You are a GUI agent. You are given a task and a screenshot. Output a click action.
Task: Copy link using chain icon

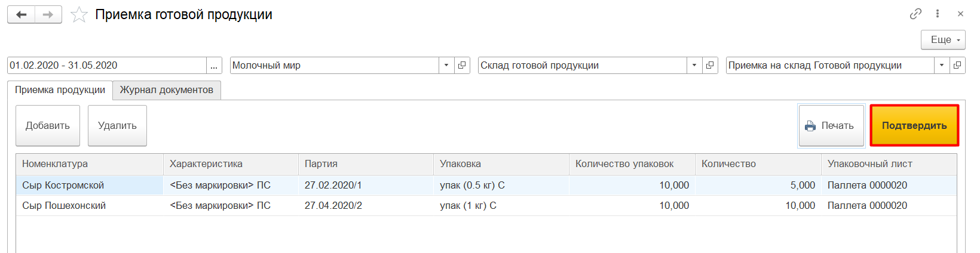point(915,14)
